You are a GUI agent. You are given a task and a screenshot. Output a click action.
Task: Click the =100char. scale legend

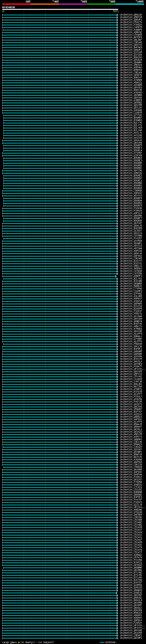pyautogui.click(x=108, y=642)
